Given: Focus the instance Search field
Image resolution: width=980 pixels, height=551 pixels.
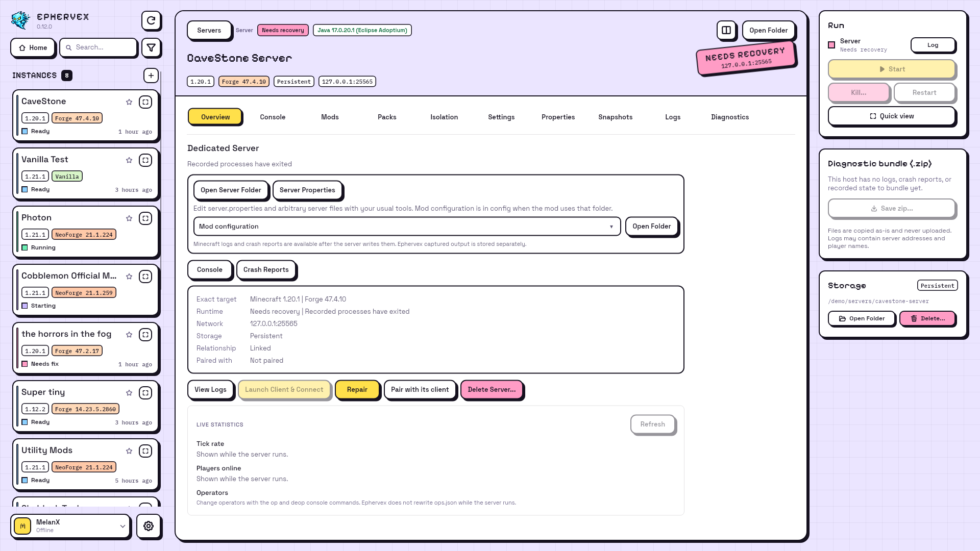Looking at the screenshot, I should click(x=99, y=47).
